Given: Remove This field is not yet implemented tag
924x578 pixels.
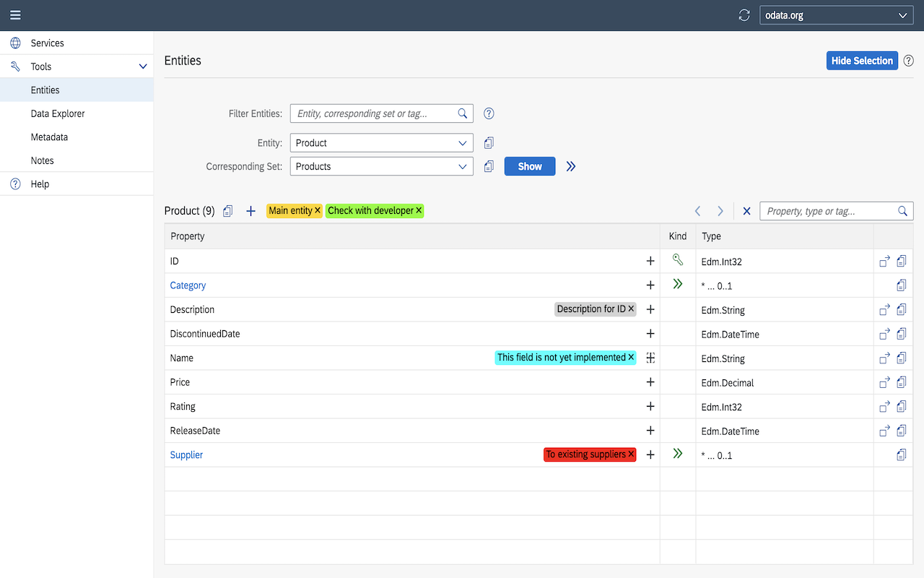Looking at the screenshot, I should pyautogui.click(x=631, y=357).
